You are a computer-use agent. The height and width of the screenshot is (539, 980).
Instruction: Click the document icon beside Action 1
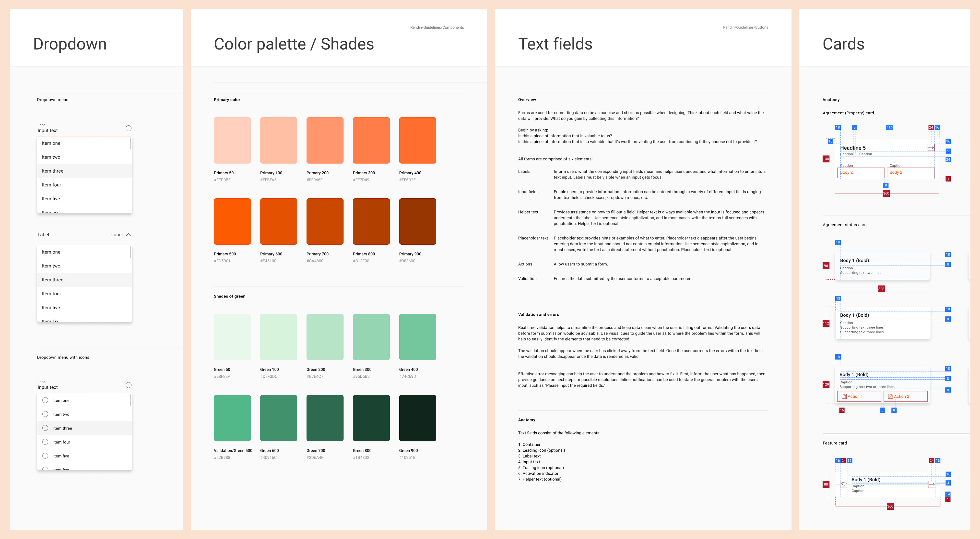click(844, 396)
